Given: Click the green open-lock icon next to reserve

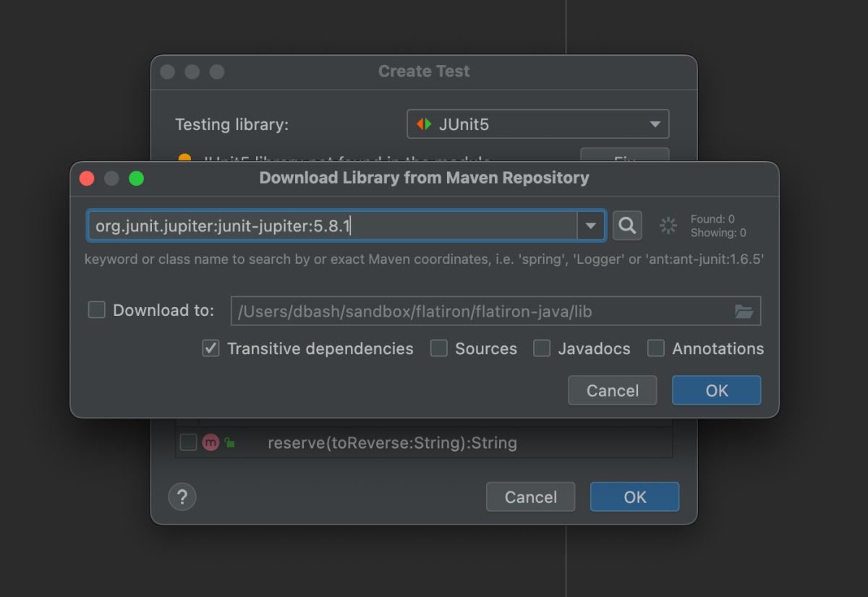Looking at the screenshot, I should (229, 442).
